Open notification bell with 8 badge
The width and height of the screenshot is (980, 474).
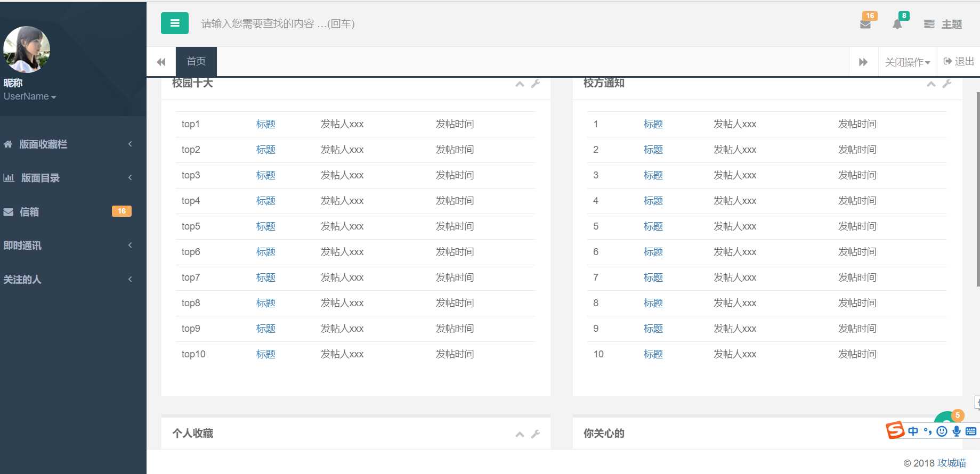point(897,24)
